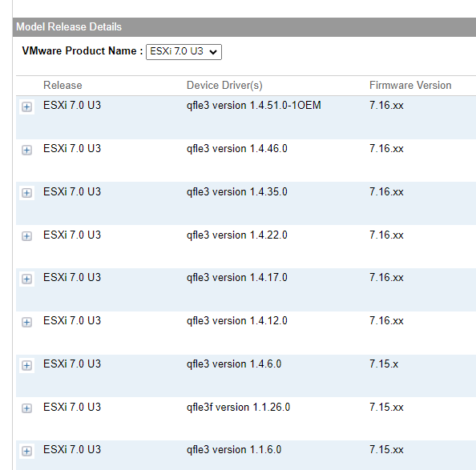Image resolution: width=476 pixels, height=470 pixels.
Task: Click the Device Driver(s) column header
Action: (x=224, y=85)
